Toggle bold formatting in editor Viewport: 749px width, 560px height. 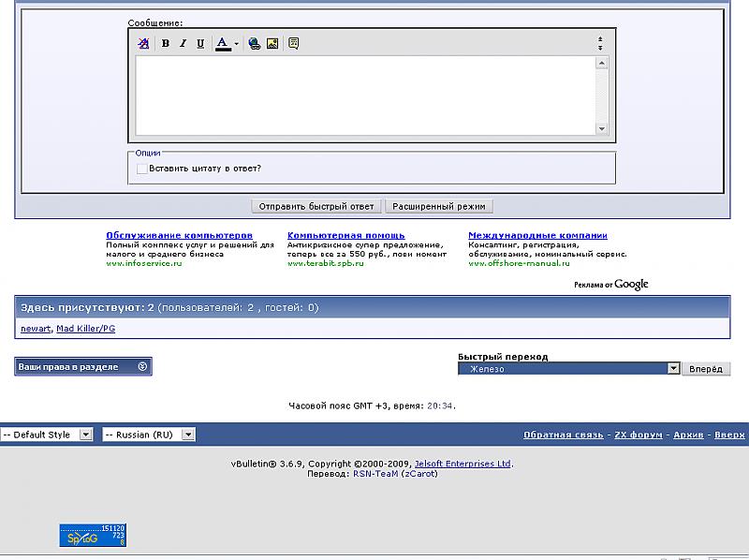166,43
